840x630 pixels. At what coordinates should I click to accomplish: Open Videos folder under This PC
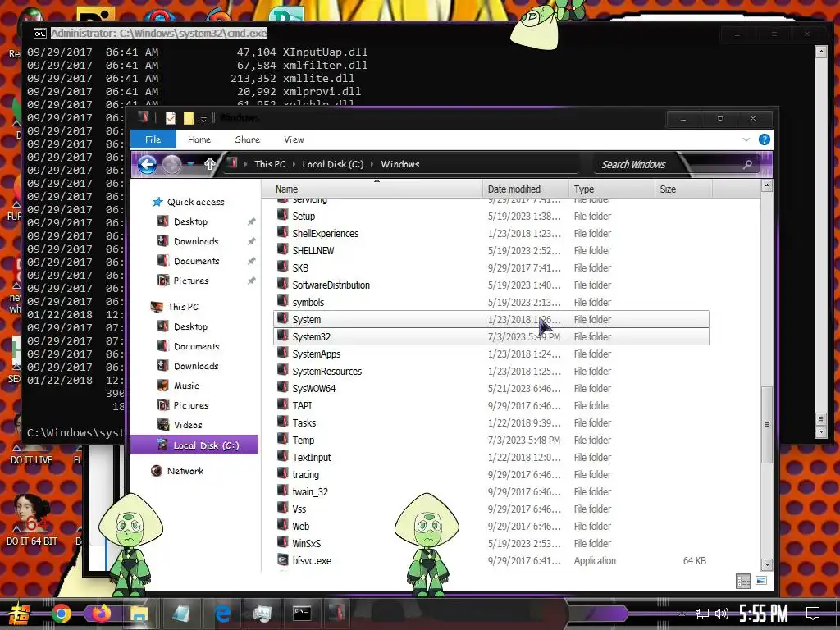tap(188, 426)
